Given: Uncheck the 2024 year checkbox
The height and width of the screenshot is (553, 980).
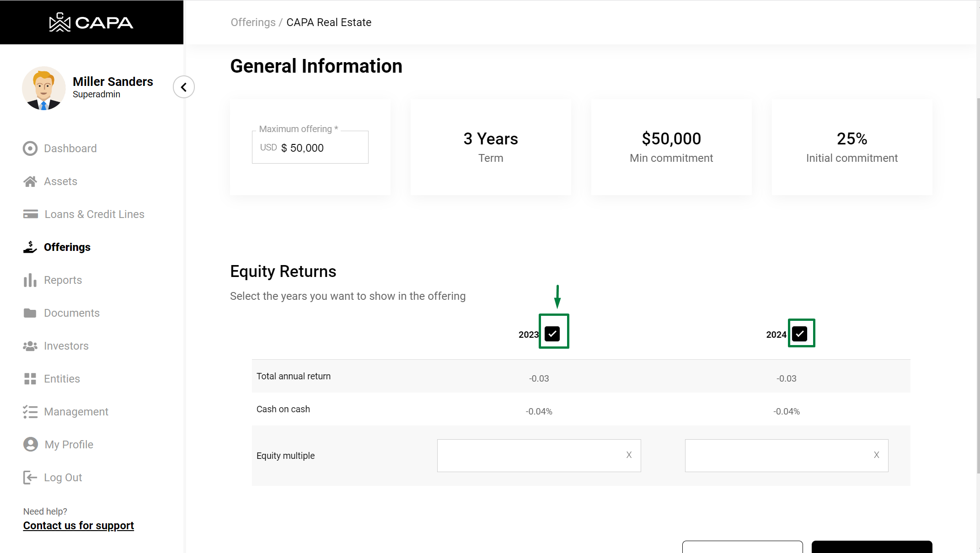Looking at the screenshot, I should pyautogui.click(x=799, y=334).
